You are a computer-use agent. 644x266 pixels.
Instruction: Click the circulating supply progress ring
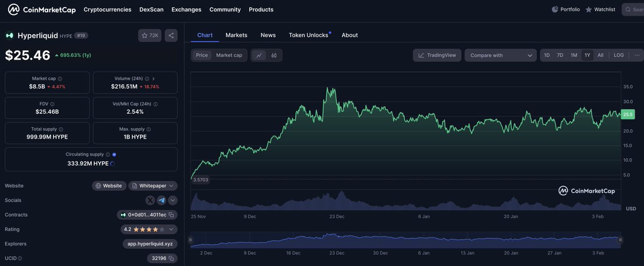pyautogui.click(x=112, y=164)
